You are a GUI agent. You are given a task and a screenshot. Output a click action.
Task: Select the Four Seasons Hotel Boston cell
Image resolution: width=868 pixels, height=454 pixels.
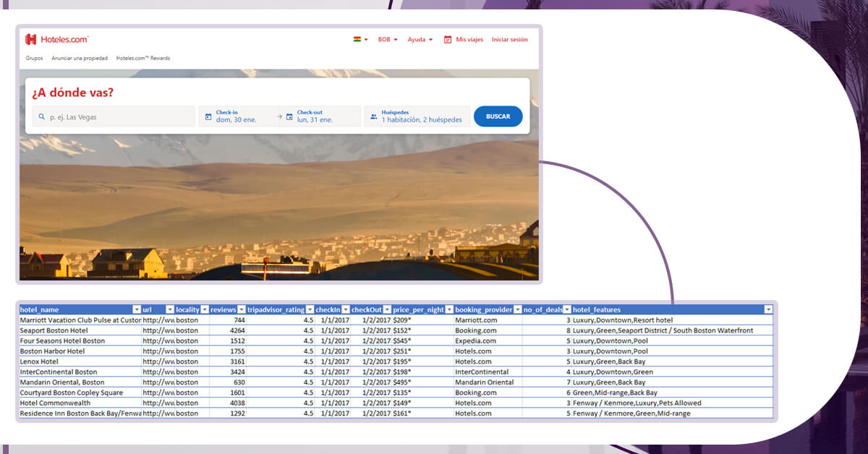click(80, 340)
